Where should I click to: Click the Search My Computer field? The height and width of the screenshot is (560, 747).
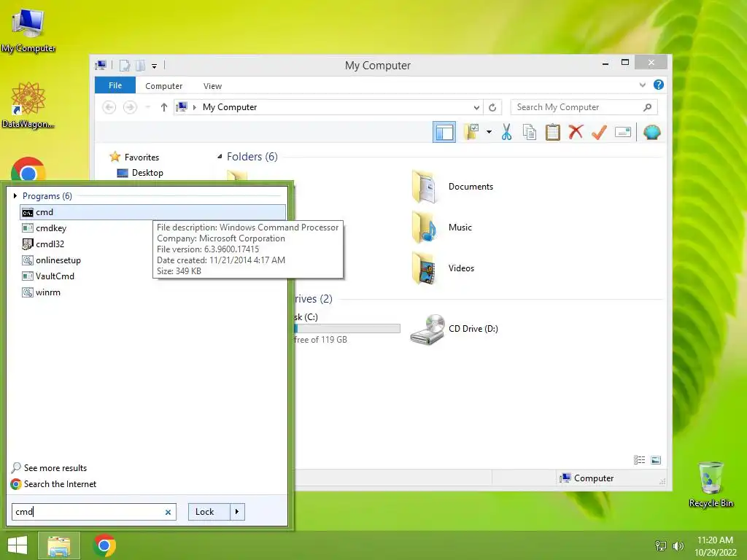[x=584, y=107]
